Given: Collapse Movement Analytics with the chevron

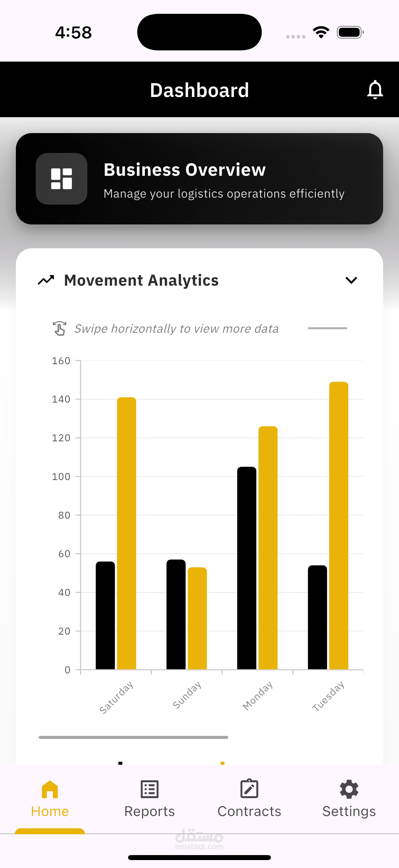Looking at the screenshot, I should coord(351,280).
